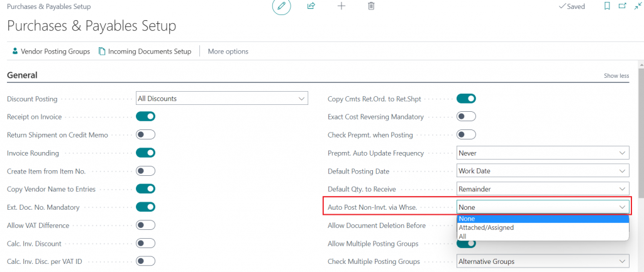Open Incoming Documents Setup
644x272 pixels.
[145, 52]
